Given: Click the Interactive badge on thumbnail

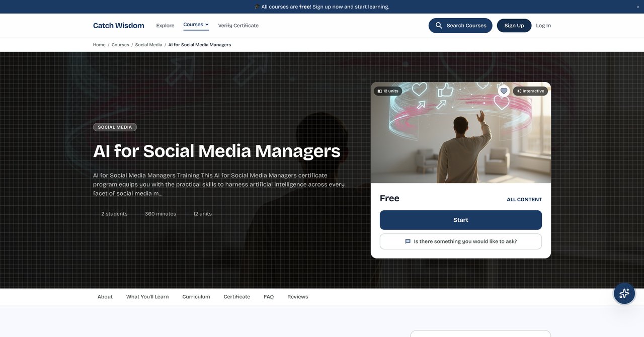Looking at the screenshot, I should click(530, 91).
